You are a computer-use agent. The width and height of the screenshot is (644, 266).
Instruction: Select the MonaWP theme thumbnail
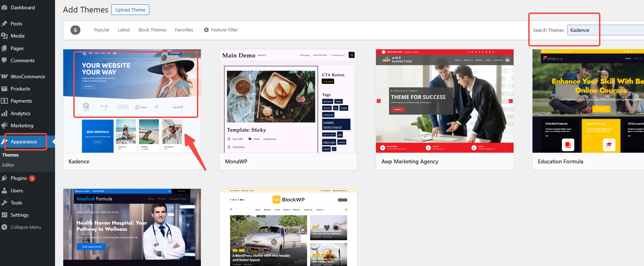point(288,101)
